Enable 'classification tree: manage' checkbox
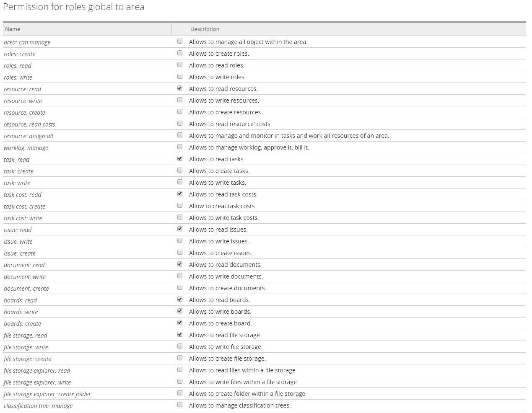 tap(180, 405)
